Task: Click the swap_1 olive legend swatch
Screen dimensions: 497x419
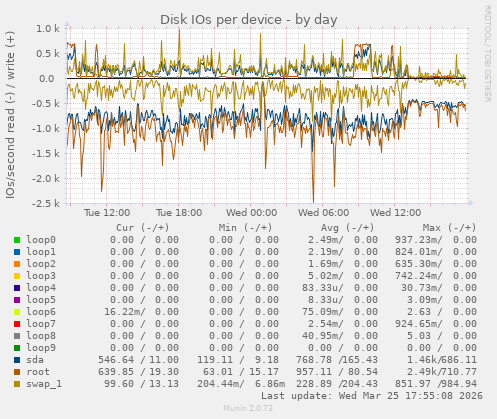Action: pos(17,384)
